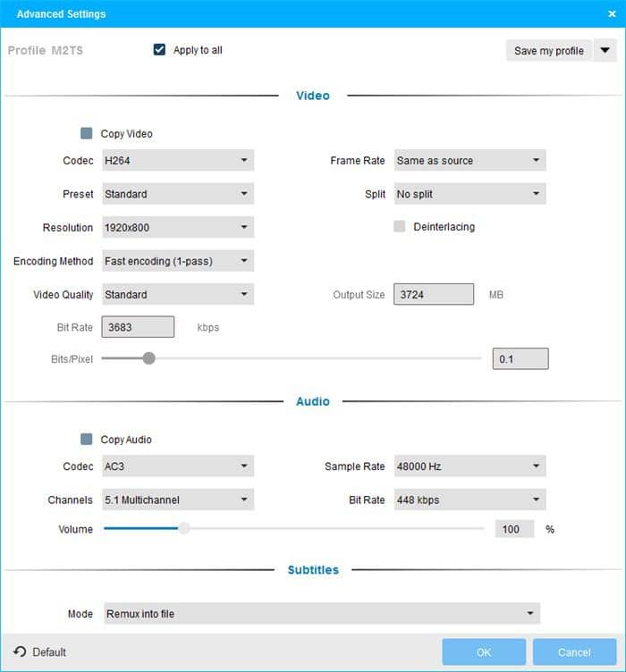The height and width of the screenshot is (672, 626).
Task: Enable the Copy Audio checkbox
Action: (x=86, y=439)
